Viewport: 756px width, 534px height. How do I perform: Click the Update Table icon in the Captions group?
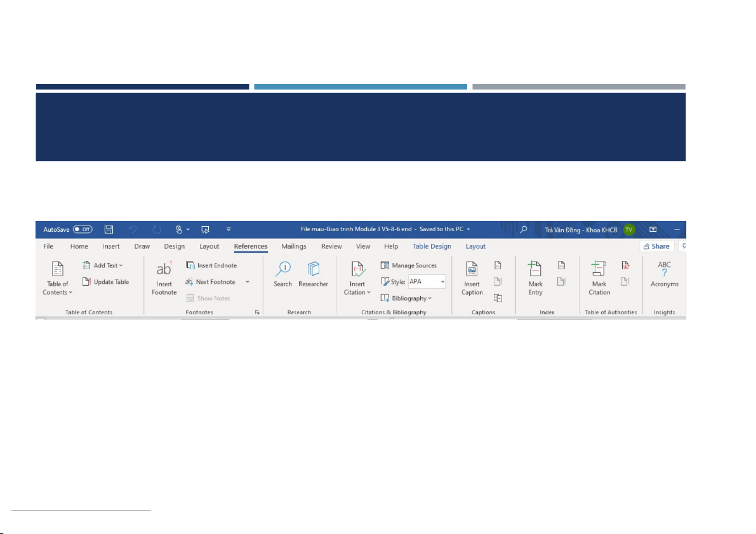498,282
